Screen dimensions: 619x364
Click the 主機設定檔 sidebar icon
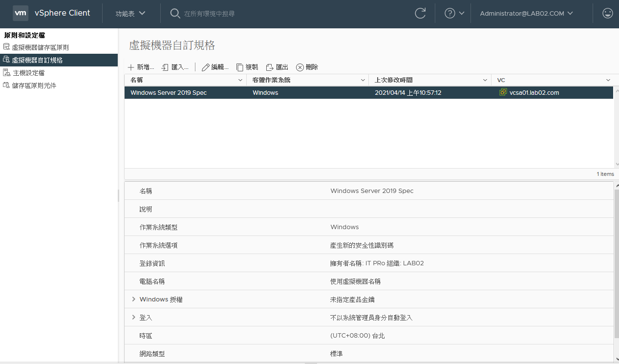[x=6, y=72]
